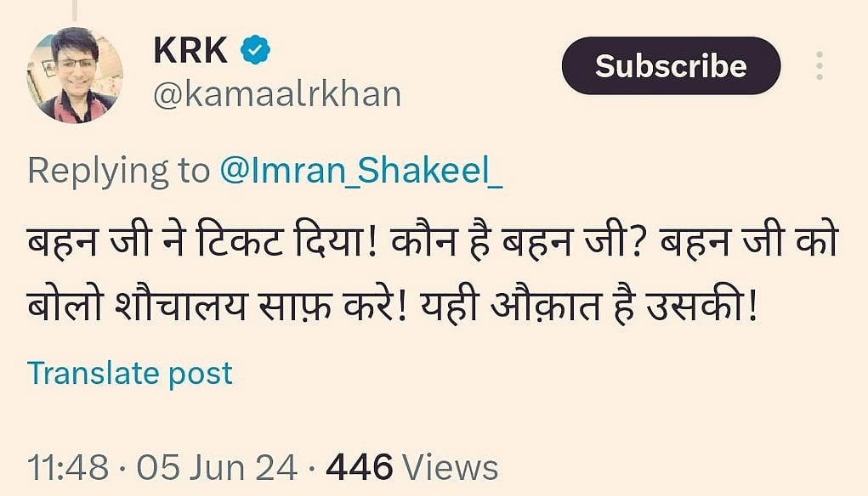Select the word टिकट in the tweet
868x496 pixels.
[241, 240]
